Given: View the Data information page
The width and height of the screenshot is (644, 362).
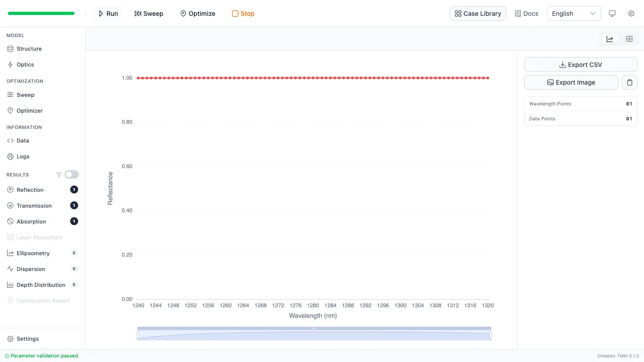Looking at the screenshot, I should coord(43,141).
